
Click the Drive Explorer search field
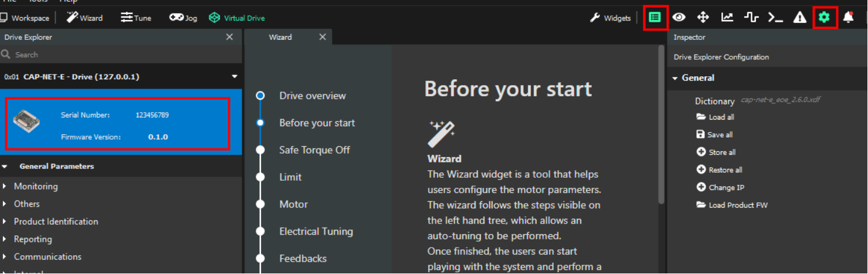(121, 55)
